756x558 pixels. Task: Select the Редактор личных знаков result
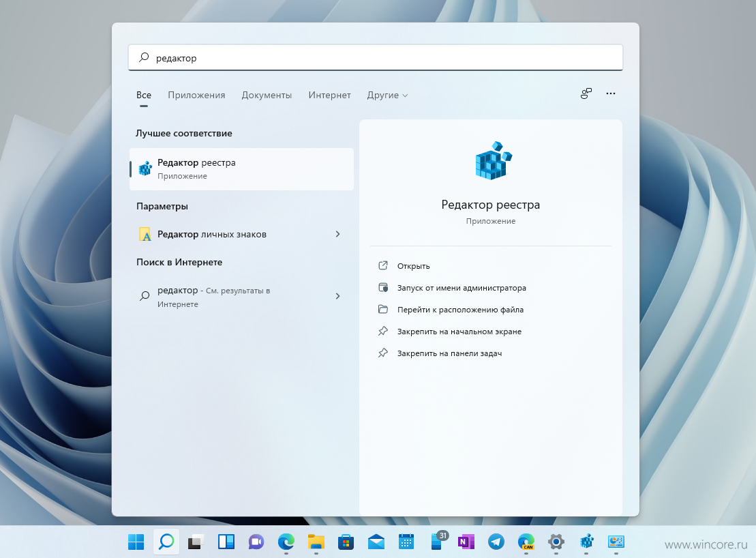tap(241, 234)
